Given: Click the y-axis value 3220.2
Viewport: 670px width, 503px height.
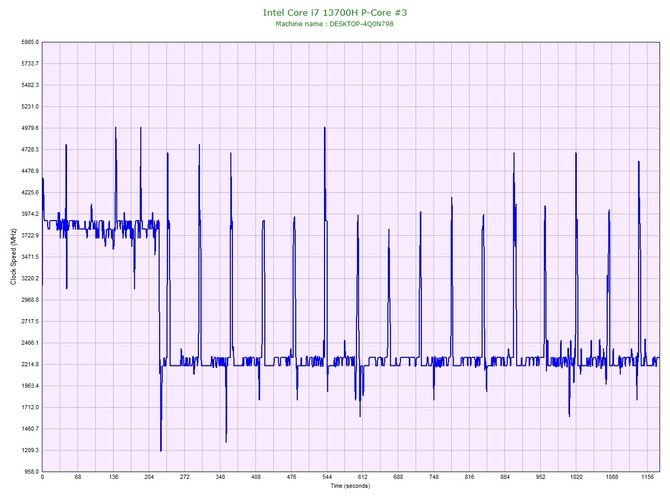Looking at the screenshot, I should (x=30, y=279).
